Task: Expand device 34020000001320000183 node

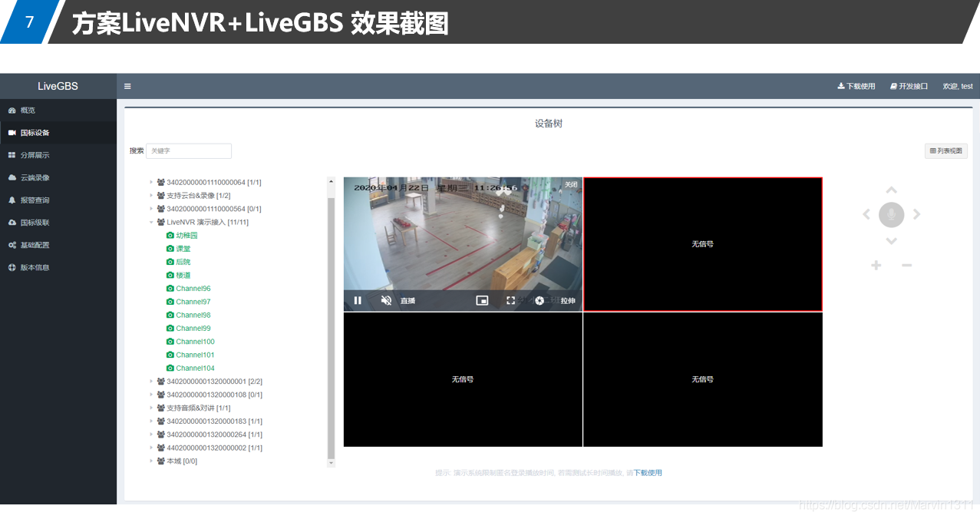Action: click(x=151, y=421)
